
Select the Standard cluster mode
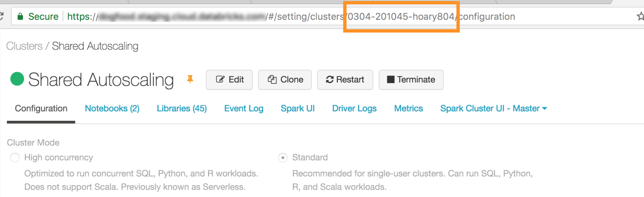[x=283, y=158]
